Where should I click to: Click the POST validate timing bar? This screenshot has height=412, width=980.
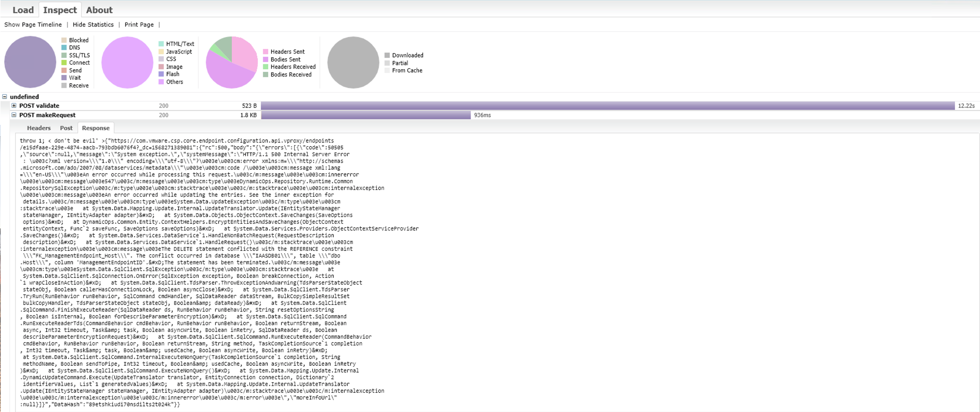click(608, 106)
